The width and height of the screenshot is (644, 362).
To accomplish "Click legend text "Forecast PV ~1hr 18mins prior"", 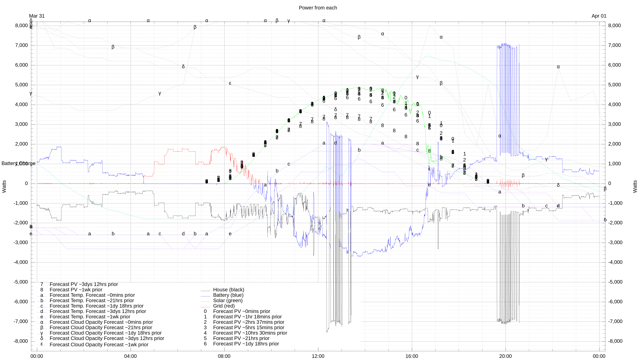I will 247,317.
